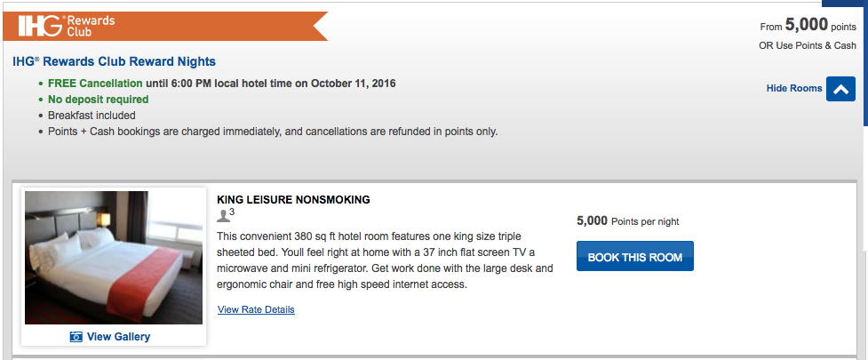868x360 pixels.
Task: Click the room description paragraph
Action: point(386,260)
